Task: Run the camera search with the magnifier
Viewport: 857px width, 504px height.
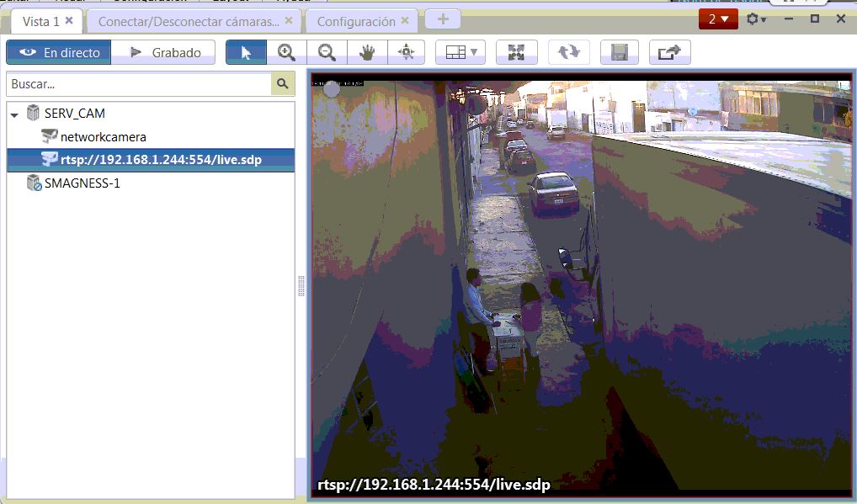Action: 282,83
